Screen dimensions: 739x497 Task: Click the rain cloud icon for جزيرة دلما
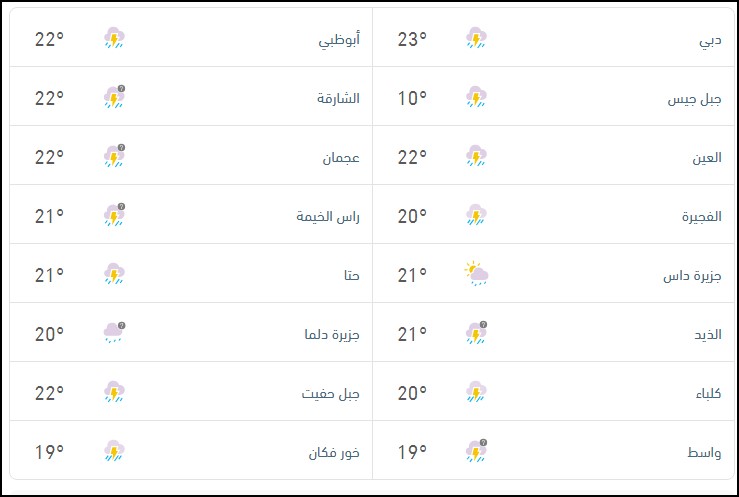tap(115, 332)
